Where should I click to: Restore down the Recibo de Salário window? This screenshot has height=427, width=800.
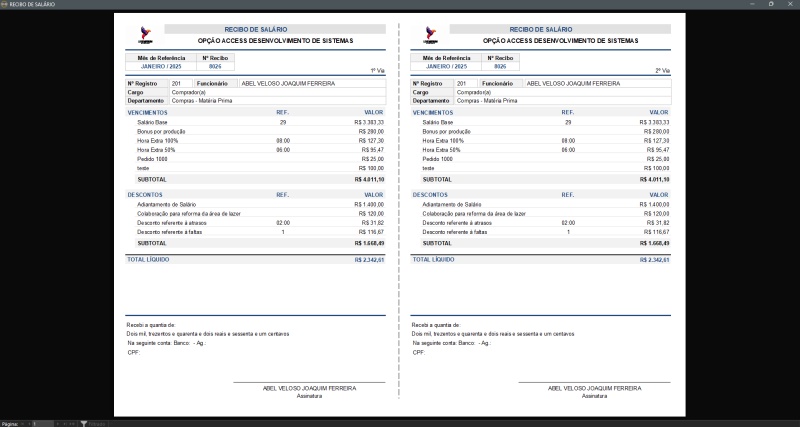[770, 4]
